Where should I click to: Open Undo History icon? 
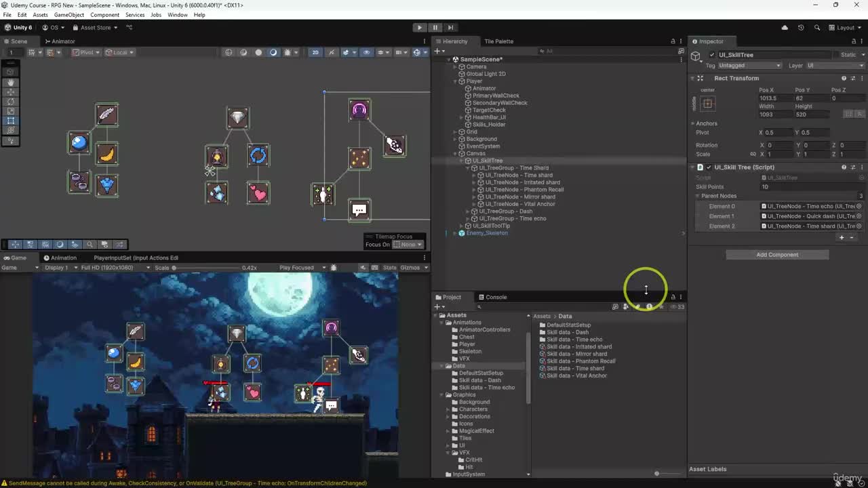(801, 28)
